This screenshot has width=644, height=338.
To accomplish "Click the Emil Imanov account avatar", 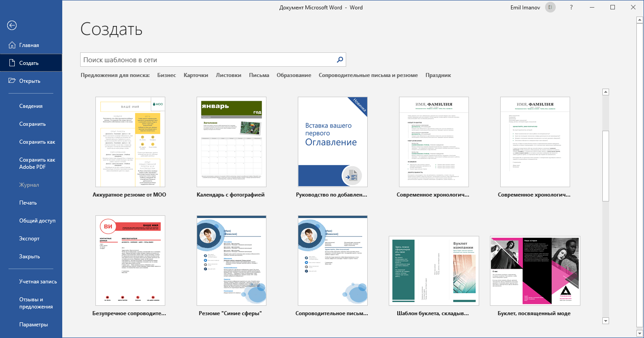I will [550, 8].
